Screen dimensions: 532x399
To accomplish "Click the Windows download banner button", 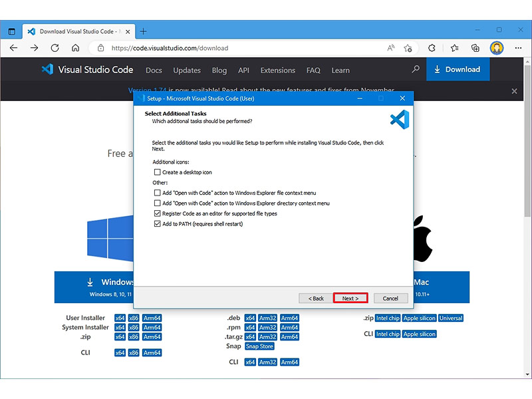I will [x=94, y=287].
